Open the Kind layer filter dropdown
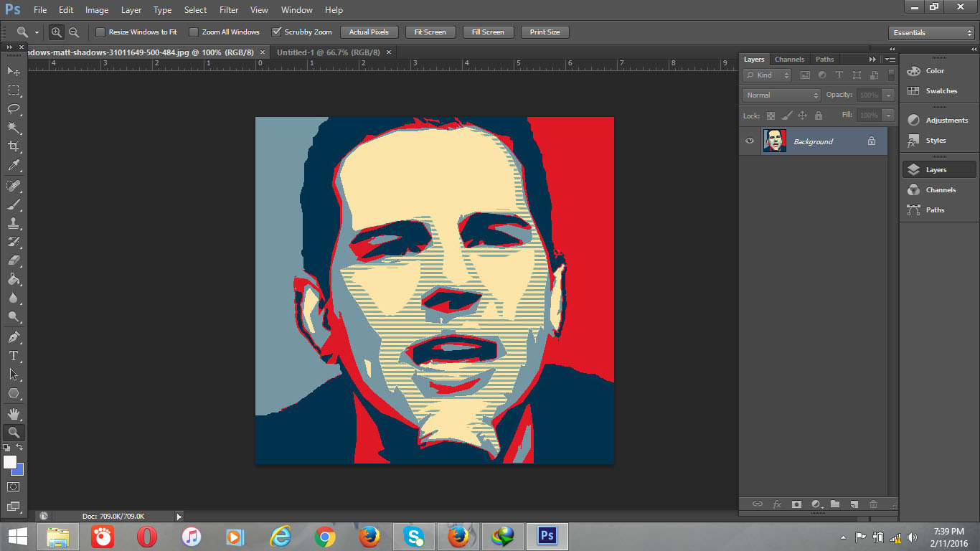The image size is (980, 551). pos(767,75)
